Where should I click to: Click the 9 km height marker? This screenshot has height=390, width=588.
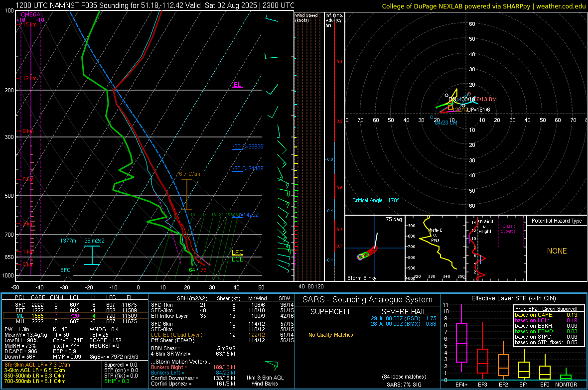coord(28,131)
